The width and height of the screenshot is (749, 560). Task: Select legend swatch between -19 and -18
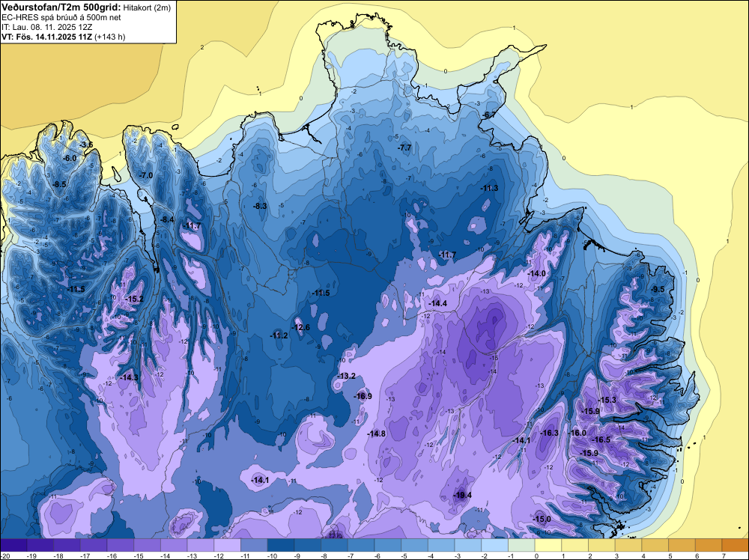point(40,545)
